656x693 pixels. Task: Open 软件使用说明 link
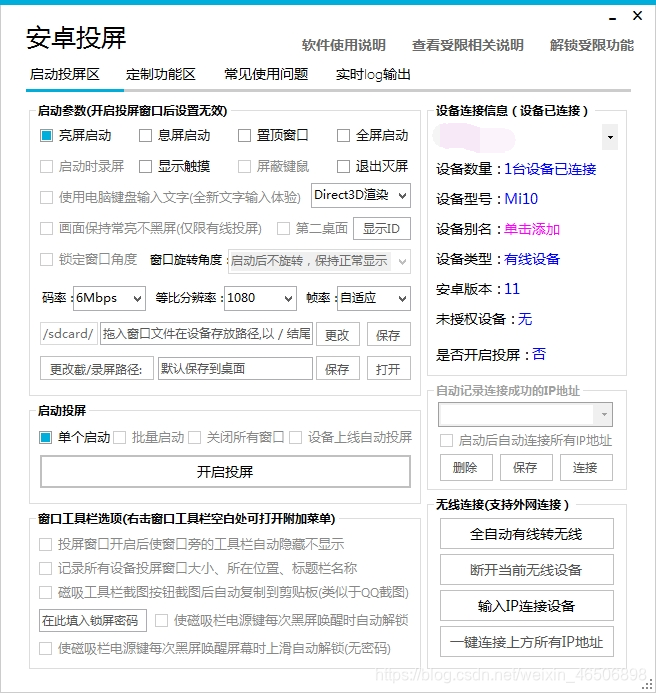coord(343,45)
